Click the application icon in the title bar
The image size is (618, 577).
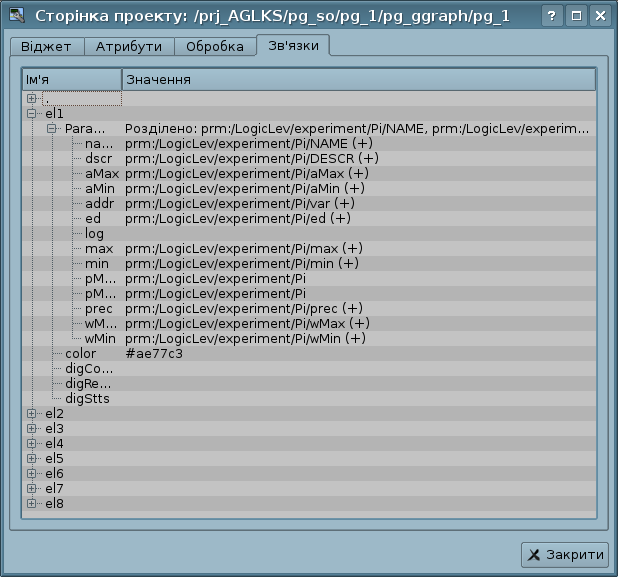pos(16,16)
